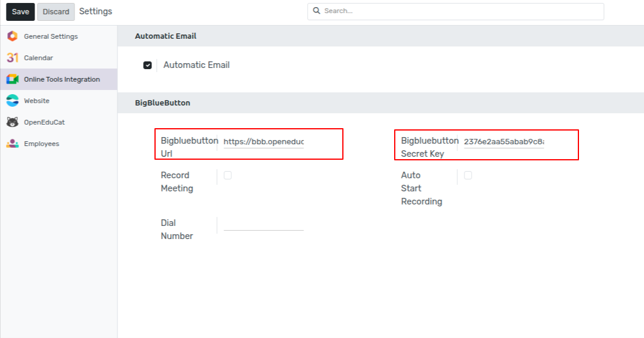Viewport: 644px width, 338px height.
Task: Focus the Bigbluebutton Secret Key field
Action: click(504, 142)
